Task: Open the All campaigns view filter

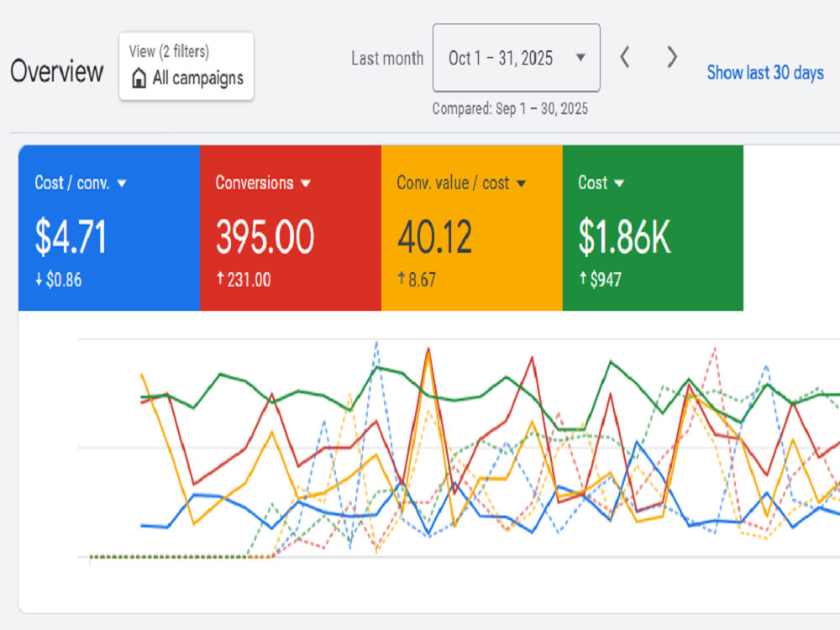Action: click(x=186, y=66)
